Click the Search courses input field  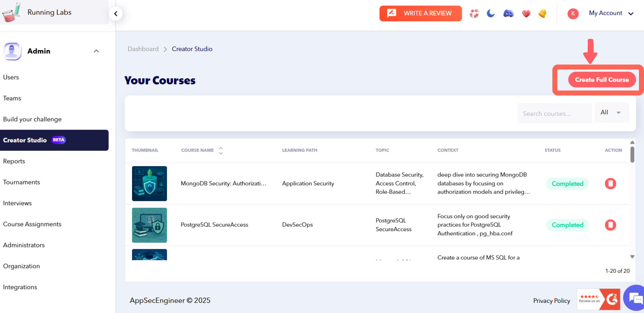click(554, 114)
